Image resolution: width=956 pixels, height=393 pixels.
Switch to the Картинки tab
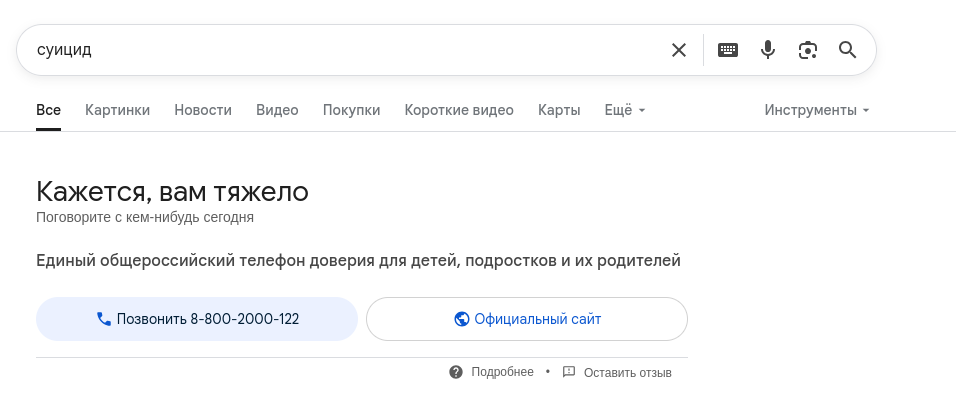coord(118,110)
